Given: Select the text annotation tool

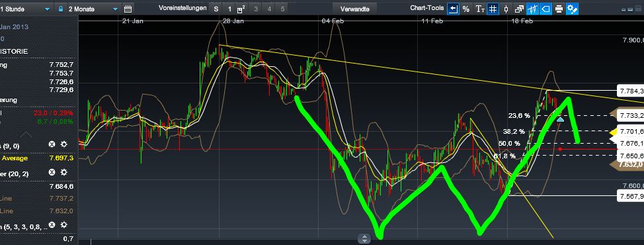Looking at the screenshot, I should [x=480, y=9].
